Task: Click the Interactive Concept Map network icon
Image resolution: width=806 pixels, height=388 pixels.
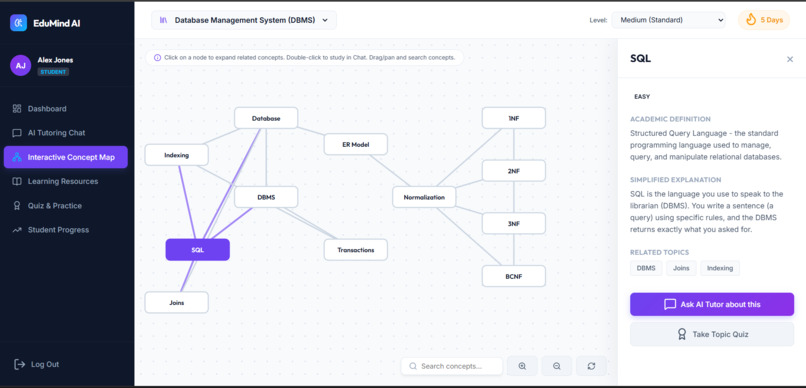Action: coord(17,157)
